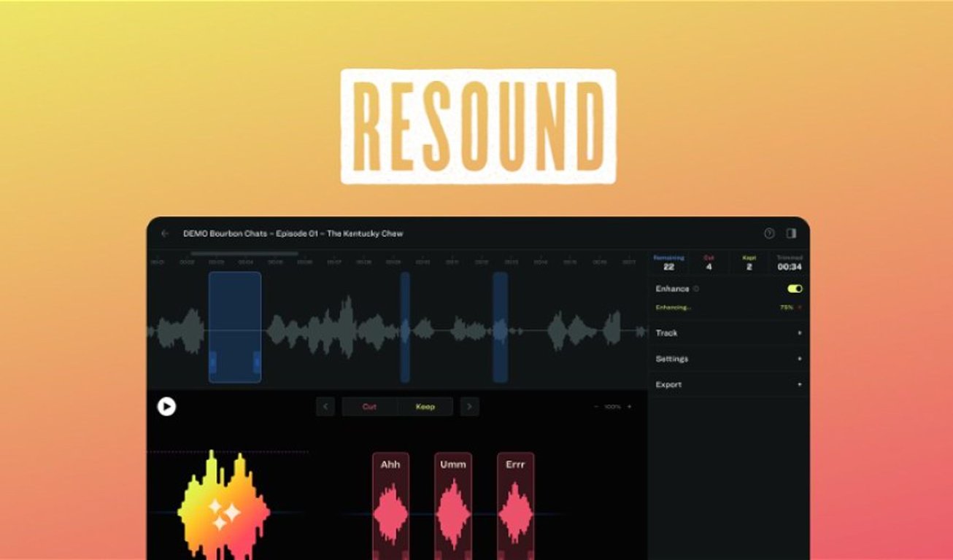Open the help question mark icon
The image size is (953, 560).
pyautogui.click(x=769, y=233)
